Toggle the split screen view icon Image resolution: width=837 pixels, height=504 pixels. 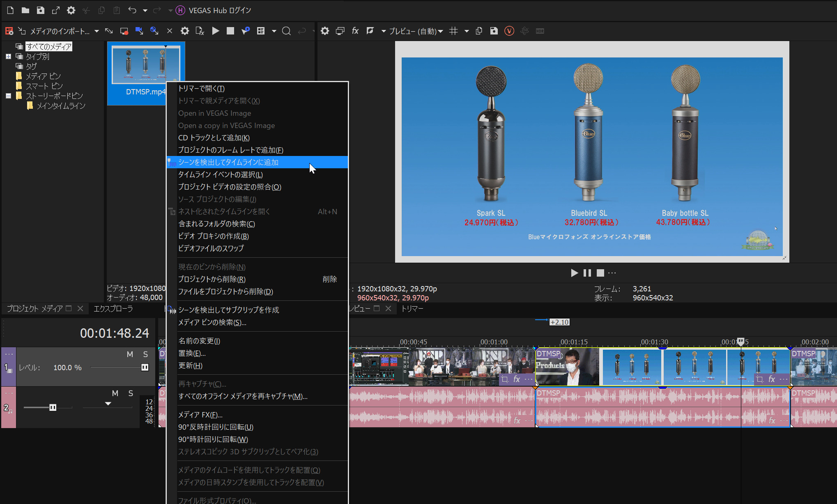click(x=370, y=31)
